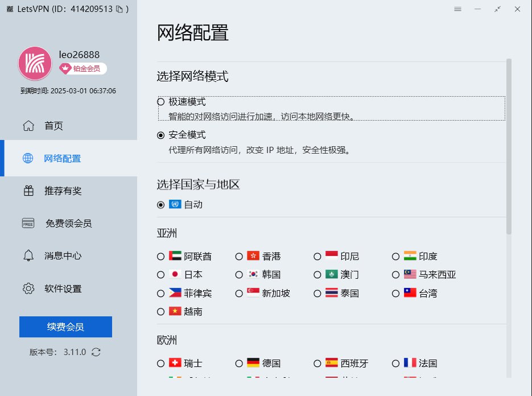This screenshot has height=396, width=532.
Task: Click the gift icon for referral rewards
Action: click(28, 191)
